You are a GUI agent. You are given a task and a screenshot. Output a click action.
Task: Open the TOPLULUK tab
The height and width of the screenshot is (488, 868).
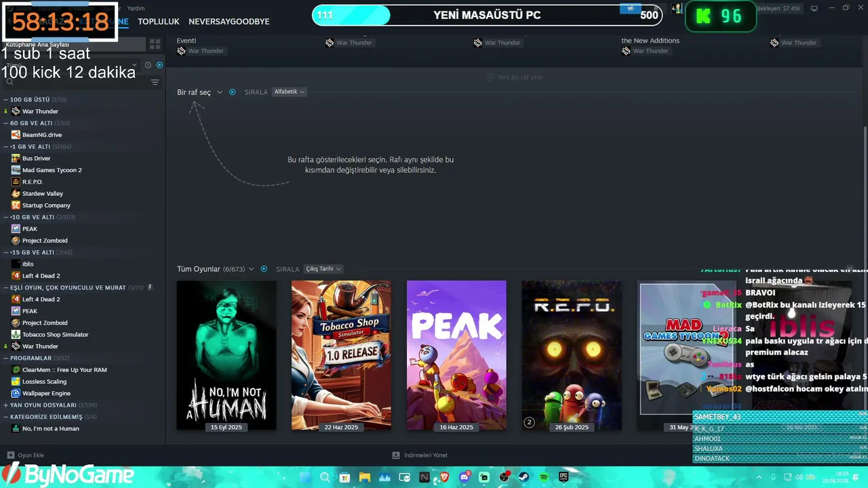point(159,22)
